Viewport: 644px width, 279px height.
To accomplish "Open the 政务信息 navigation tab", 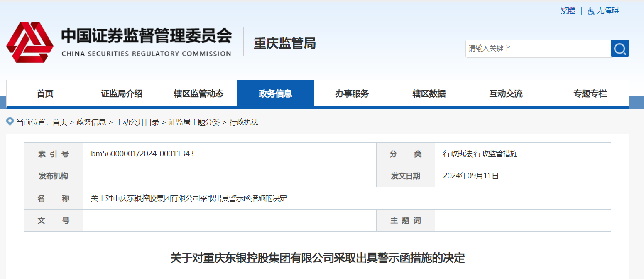I will tap(275, 94).
